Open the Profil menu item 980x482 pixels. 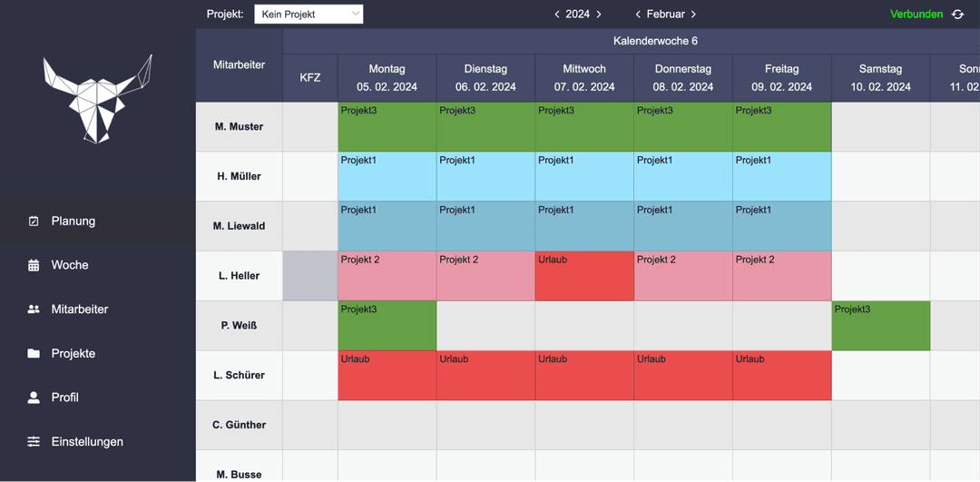tap(97, 398)
